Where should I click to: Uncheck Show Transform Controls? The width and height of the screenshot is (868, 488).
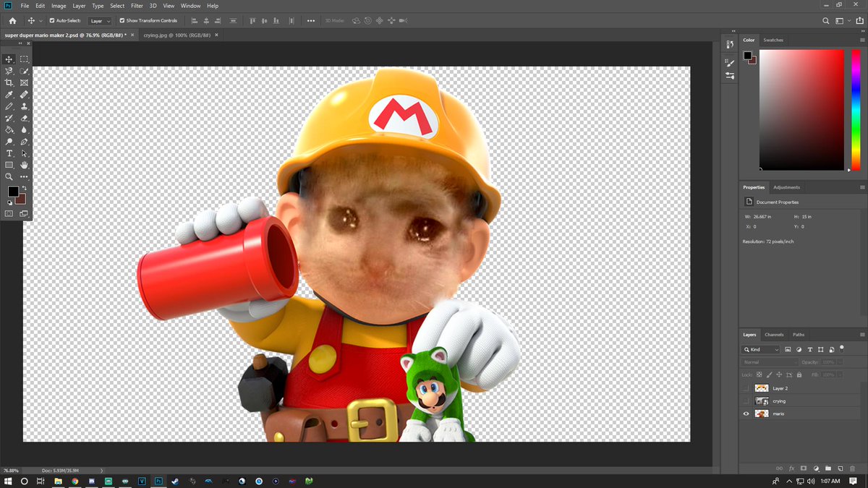point(122,21)
